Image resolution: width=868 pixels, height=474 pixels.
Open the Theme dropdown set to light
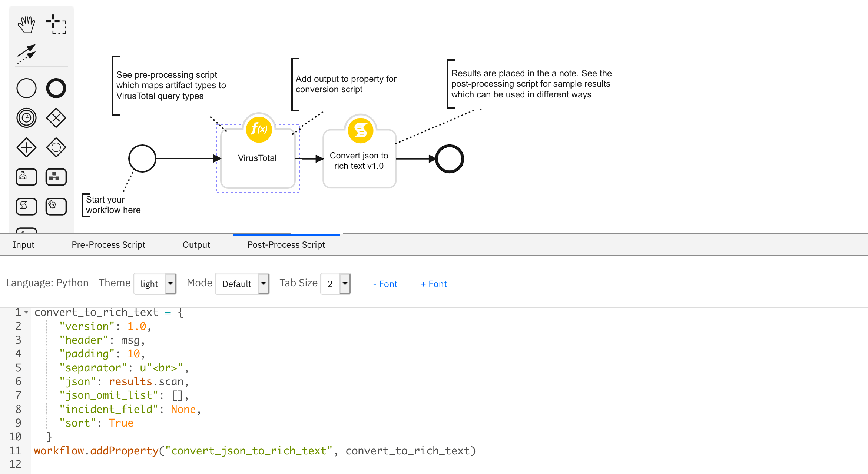coord(155,284)
